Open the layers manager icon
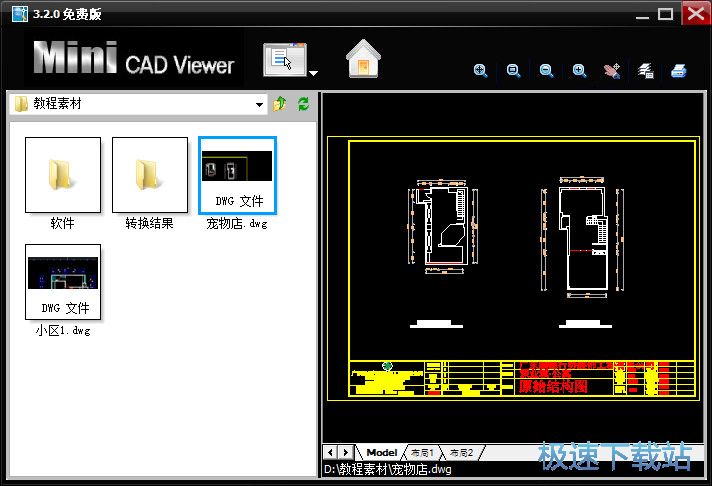Viewport: 712px width, 486px height. [x=645, y=71]
